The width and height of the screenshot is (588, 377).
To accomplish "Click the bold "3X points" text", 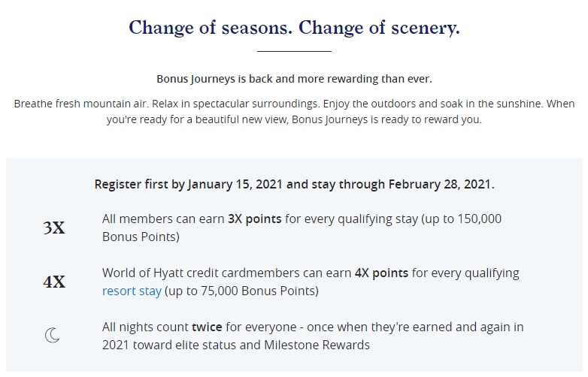I will 255,219.
